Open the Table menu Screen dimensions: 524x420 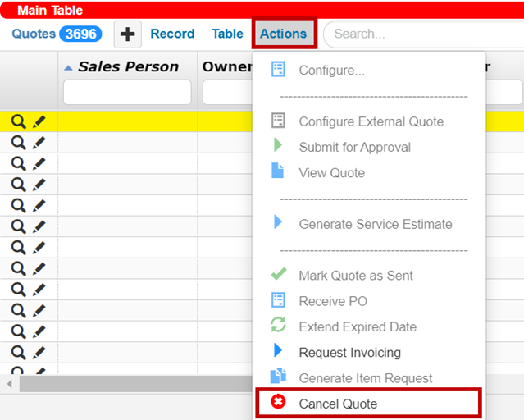[227, 34]
